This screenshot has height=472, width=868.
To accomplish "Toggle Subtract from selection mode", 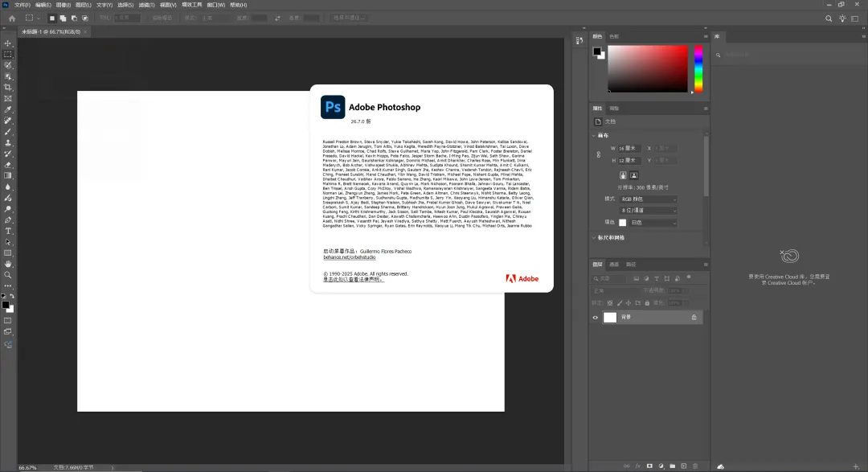I will [74, 18].
